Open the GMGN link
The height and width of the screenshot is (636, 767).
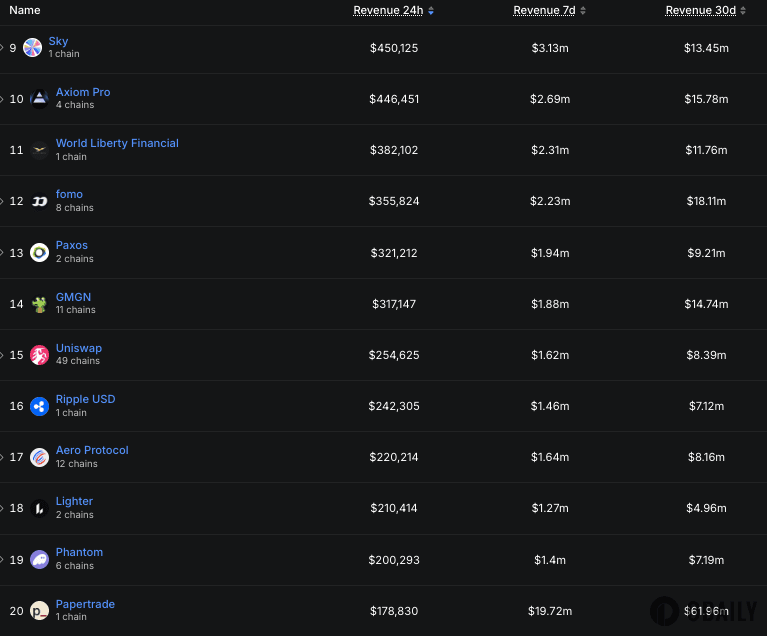[73, 297]
